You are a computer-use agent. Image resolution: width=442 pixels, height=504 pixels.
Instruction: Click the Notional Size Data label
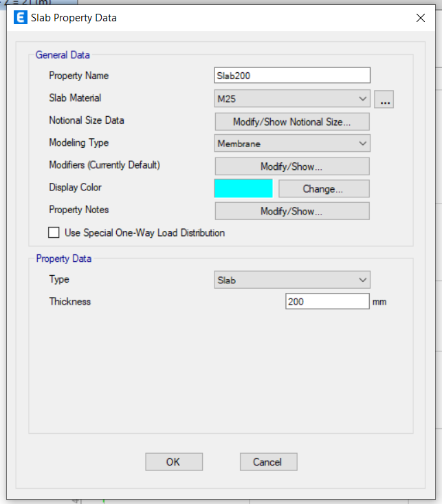[x=87, y=120]
